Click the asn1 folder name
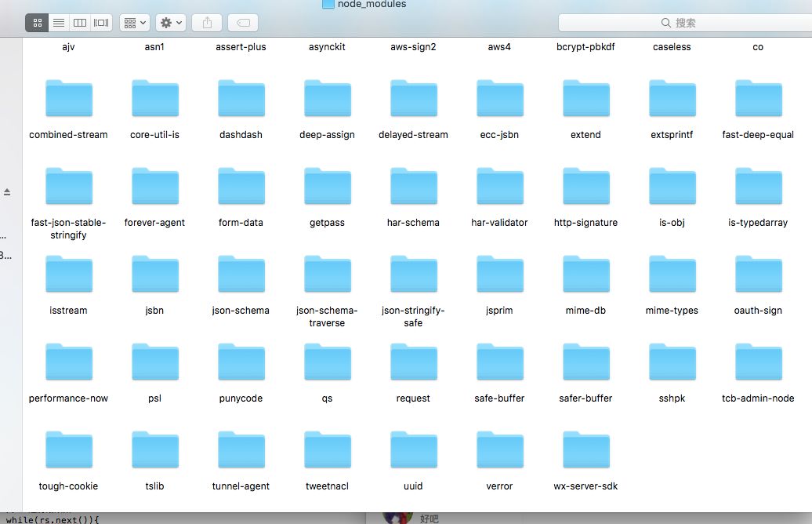This screenshot has height=524, width=812. [x=154, y=46]
